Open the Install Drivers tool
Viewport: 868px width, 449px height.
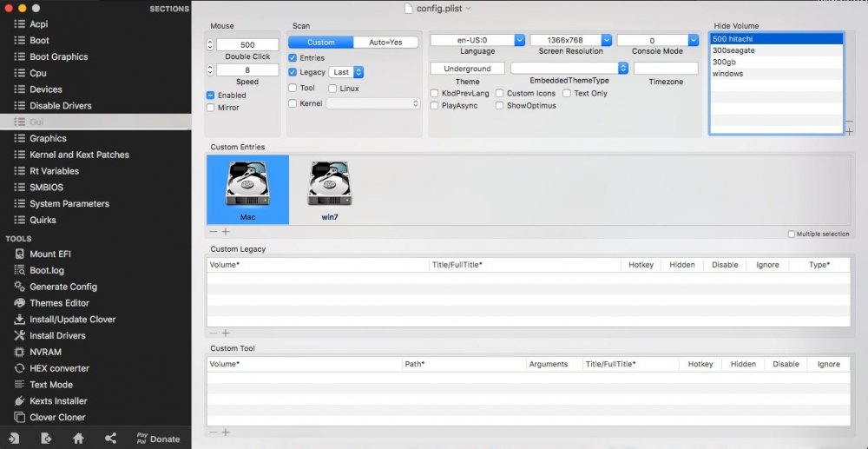point(57,335)
